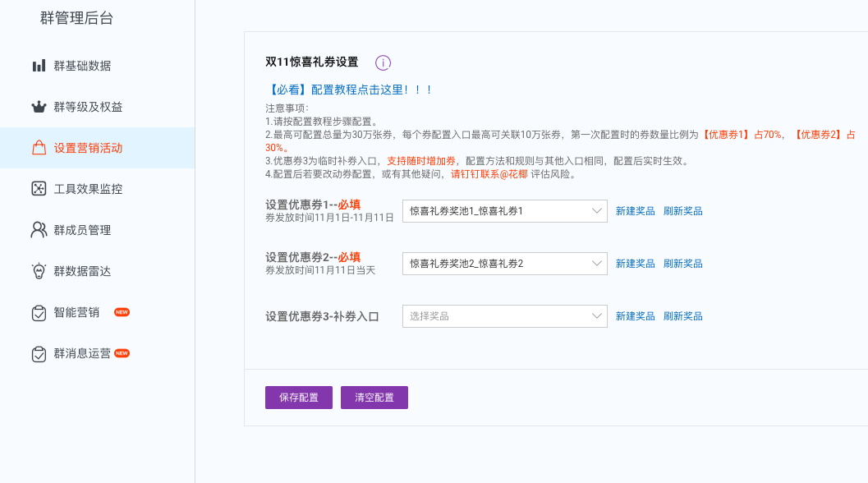
Task: Click the clipboard icon for 群消息运营
Action: pyautogui.click(x=39, y=353)
